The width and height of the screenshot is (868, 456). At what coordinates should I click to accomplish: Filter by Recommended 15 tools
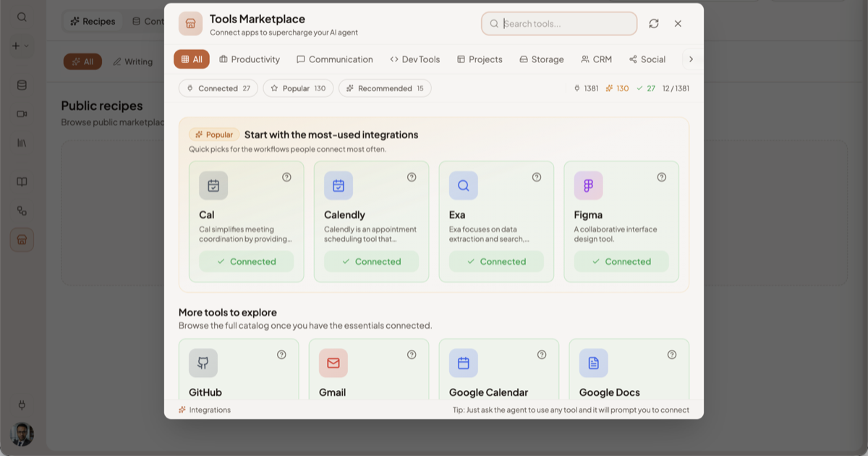pos(385,88)
